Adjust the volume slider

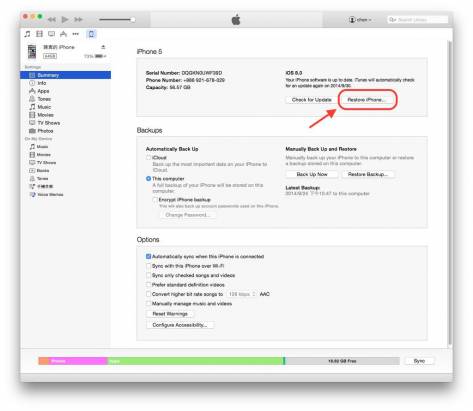(117, 20)
